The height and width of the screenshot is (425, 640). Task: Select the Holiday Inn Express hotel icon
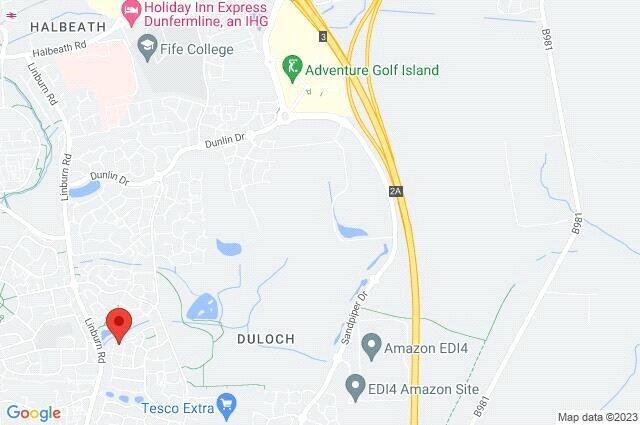(x=131, y=13)
